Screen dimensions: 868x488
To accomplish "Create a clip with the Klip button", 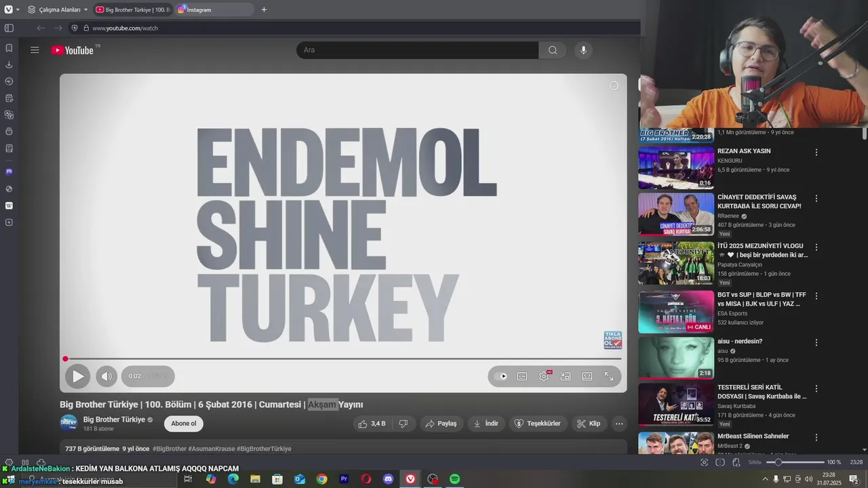I will 589,424.
